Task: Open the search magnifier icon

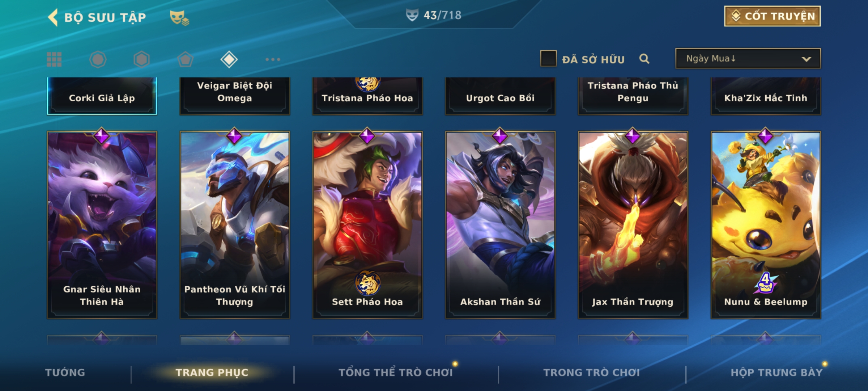Action: [644, 59]
